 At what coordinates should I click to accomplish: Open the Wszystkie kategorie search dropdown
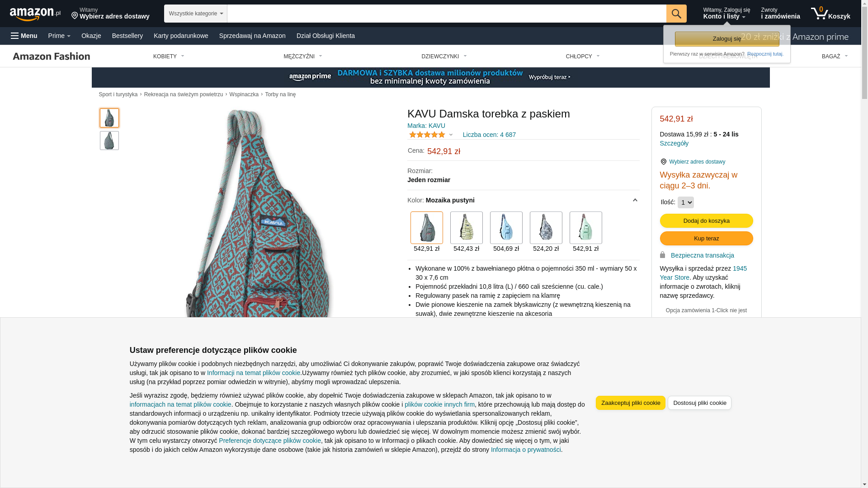[196, 14]
